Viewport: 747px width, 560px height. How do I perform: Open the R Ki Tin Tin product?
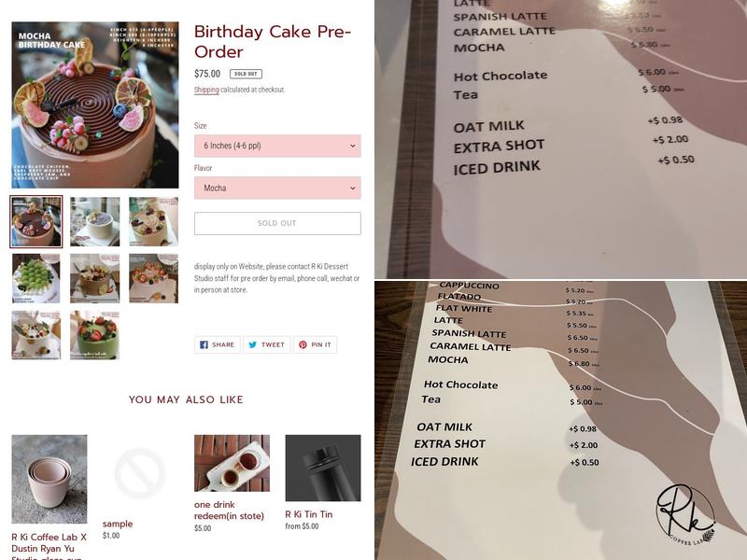(x=309, y=514)
